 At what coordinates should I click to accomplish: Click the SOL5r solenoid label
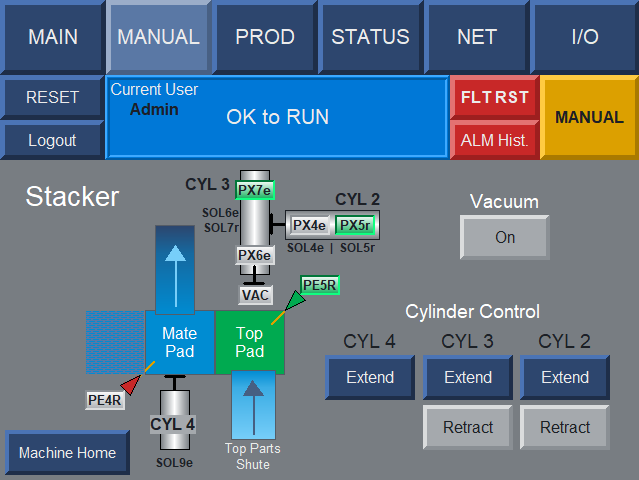click(357, 248)
